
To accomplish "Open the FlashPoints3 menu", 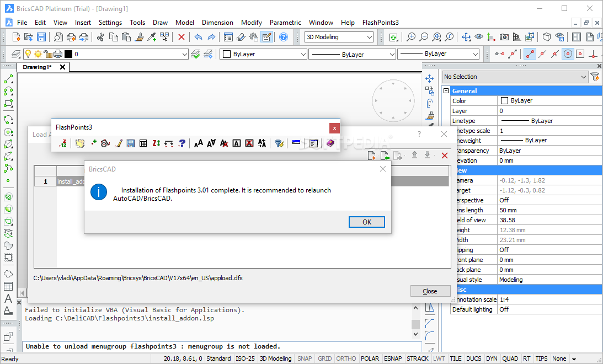I will tap(380, 22).
